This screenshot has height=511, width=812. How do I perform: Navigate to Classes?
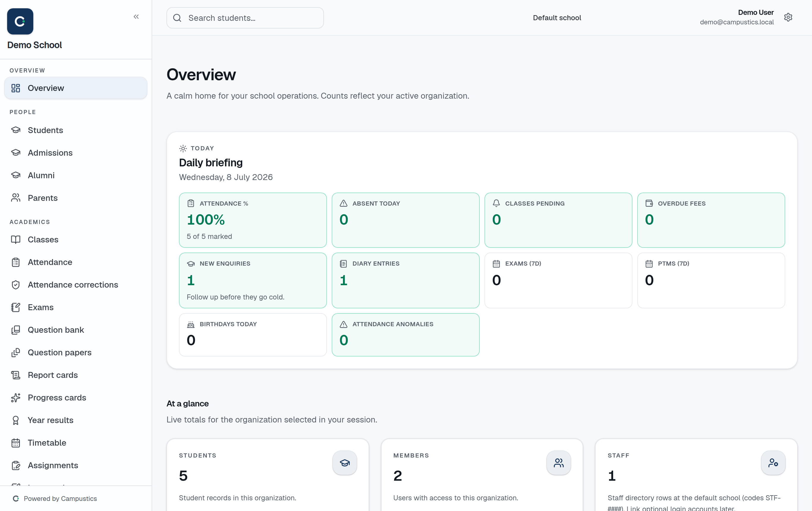click(75, 240)
